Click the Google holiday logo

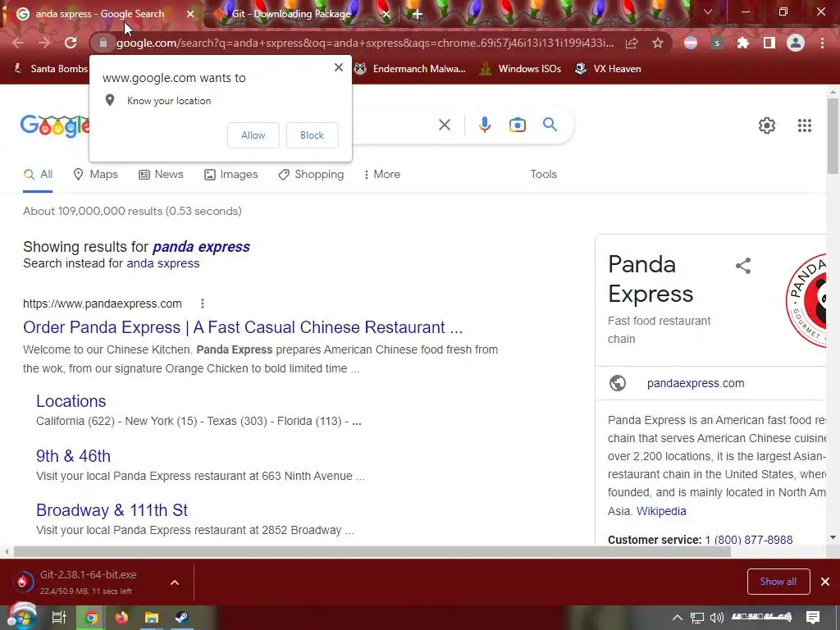tap(55, 126)
